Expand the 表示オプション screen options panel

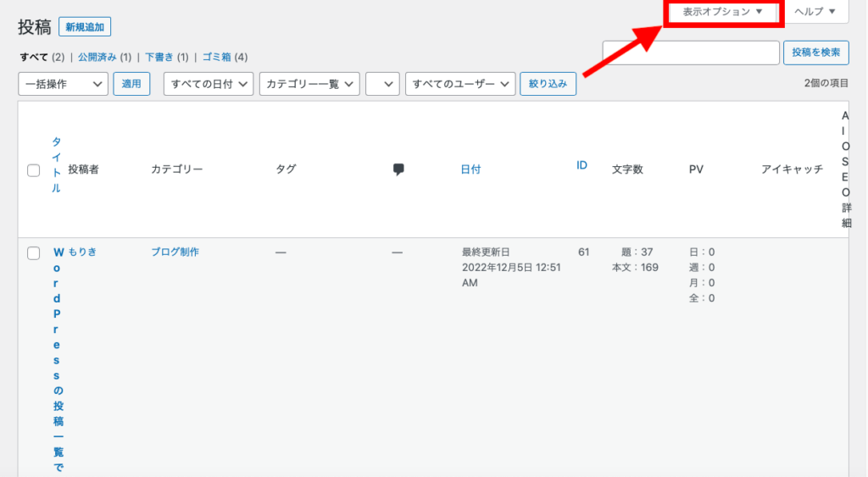coord(723,12)
